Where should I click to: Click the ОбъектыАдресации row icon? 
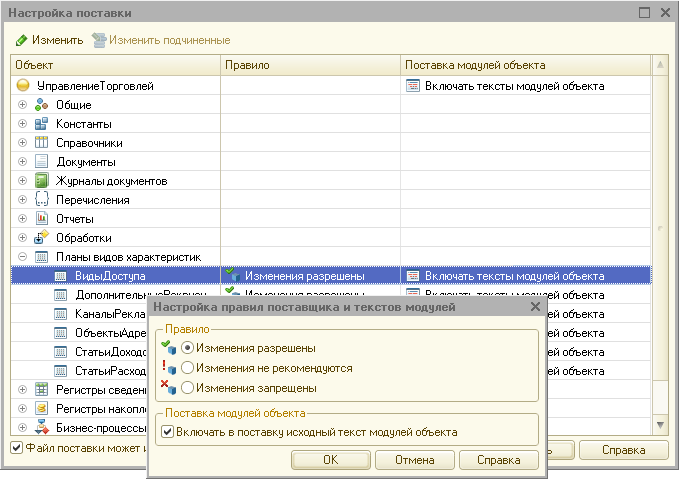coord(61,333)
